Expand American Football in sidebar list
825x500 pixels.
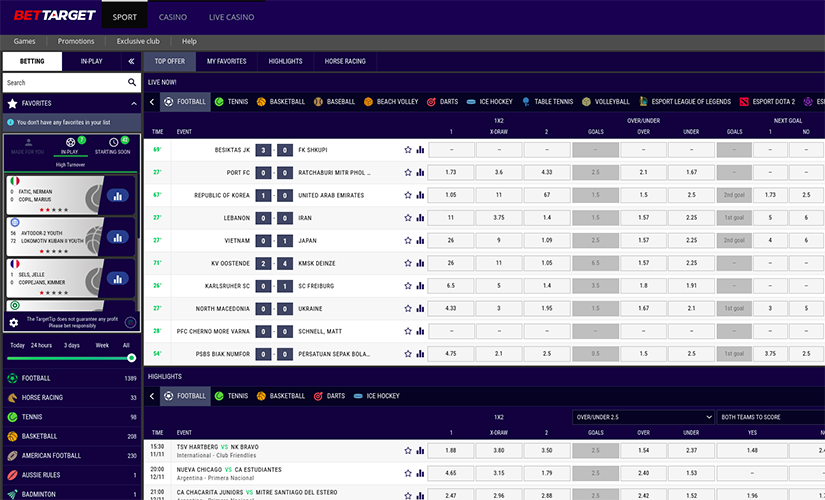coord(72,455)
